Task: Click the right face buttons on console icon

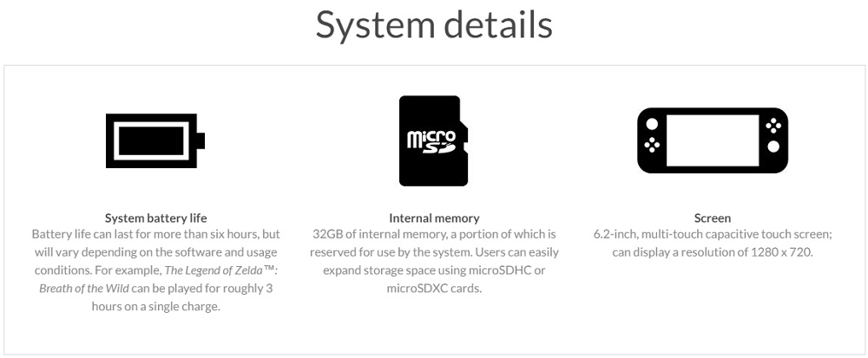Action: tap(773, 126)
